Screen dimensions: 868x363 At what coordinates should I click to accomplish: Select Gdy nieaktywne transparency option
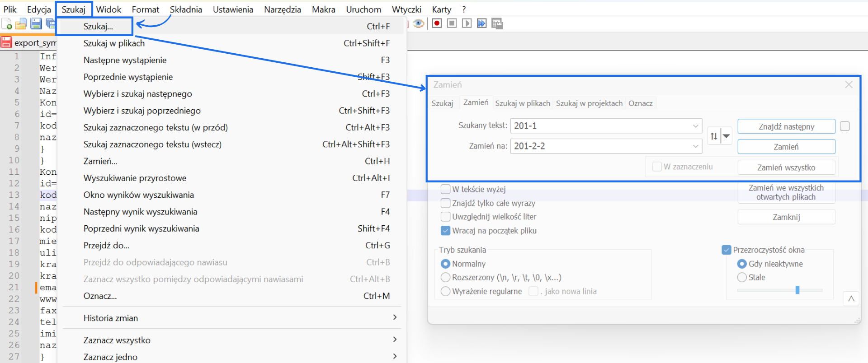(742, 264)
